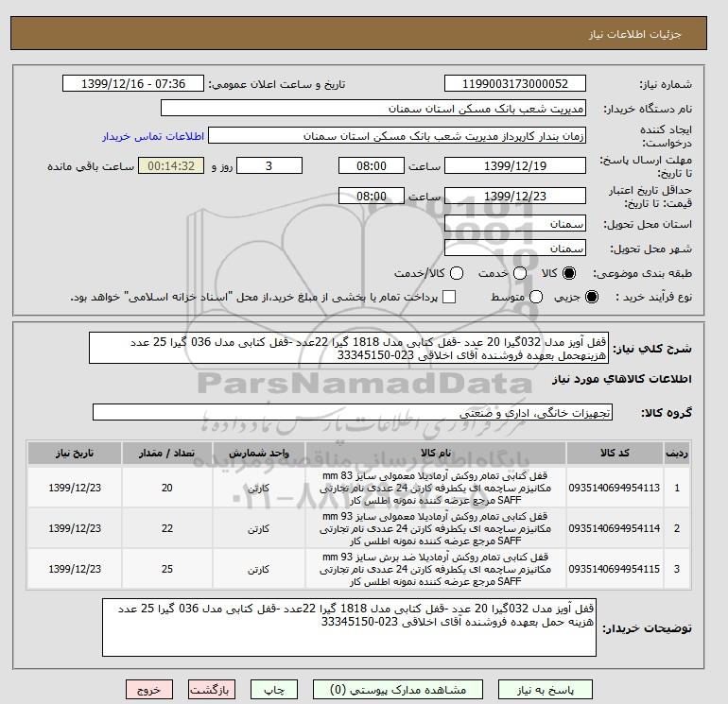Click the پاسخ به نیاز button
The height and width of the screenshot is (704, 728).
[x=546, y=690]
